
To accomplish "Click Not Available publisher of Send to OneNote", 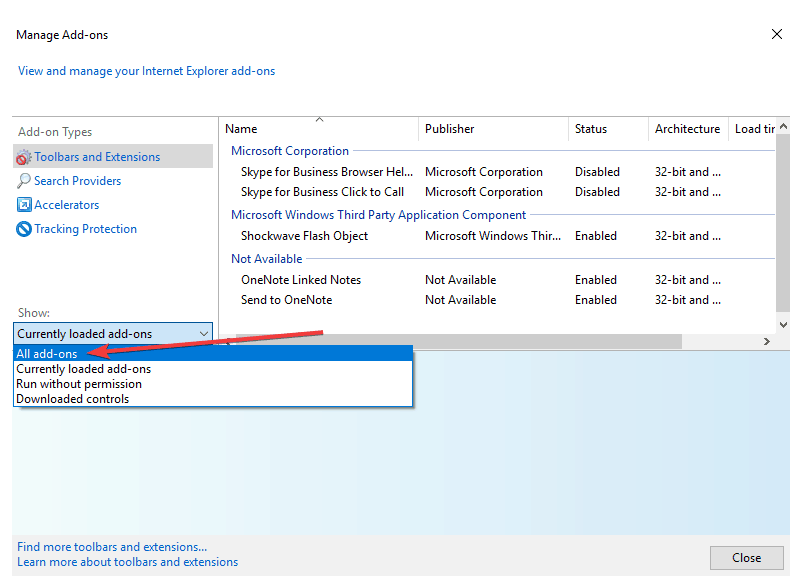I will (460, 300).
